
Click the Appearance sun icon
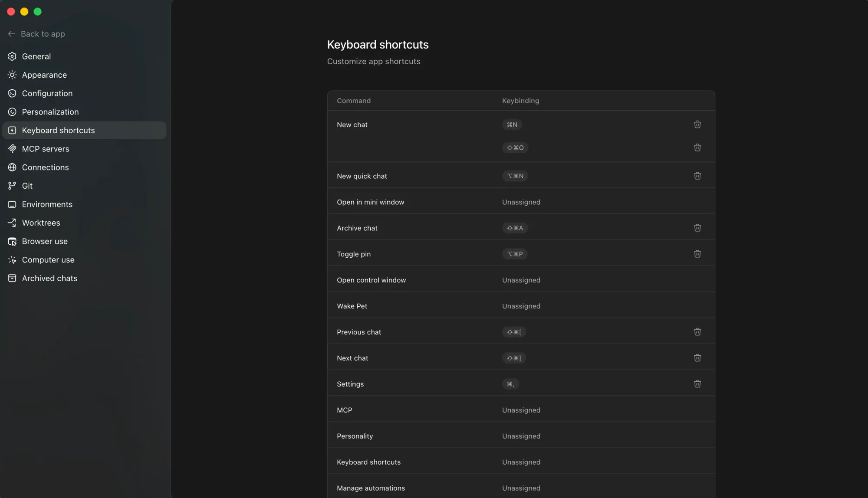12,75
